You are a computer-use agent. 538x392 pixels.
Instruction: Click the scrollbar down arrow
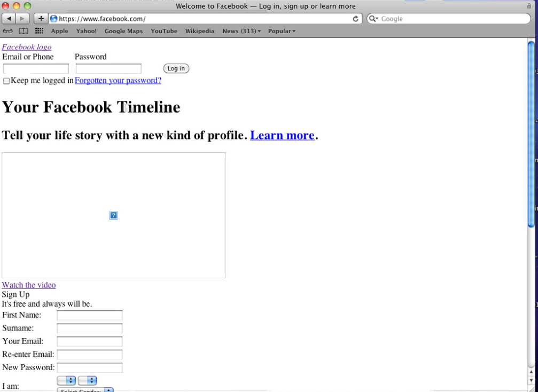point(531,381)
